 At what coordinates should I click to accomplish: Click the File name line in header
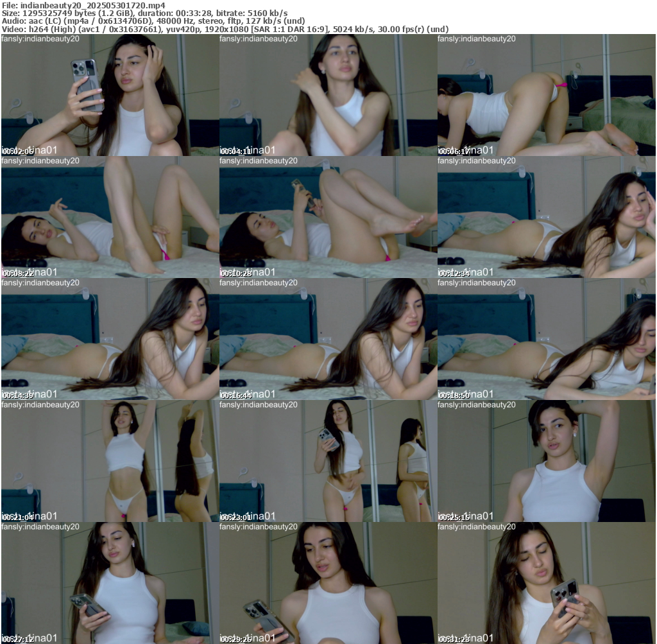tap(83, 5)
